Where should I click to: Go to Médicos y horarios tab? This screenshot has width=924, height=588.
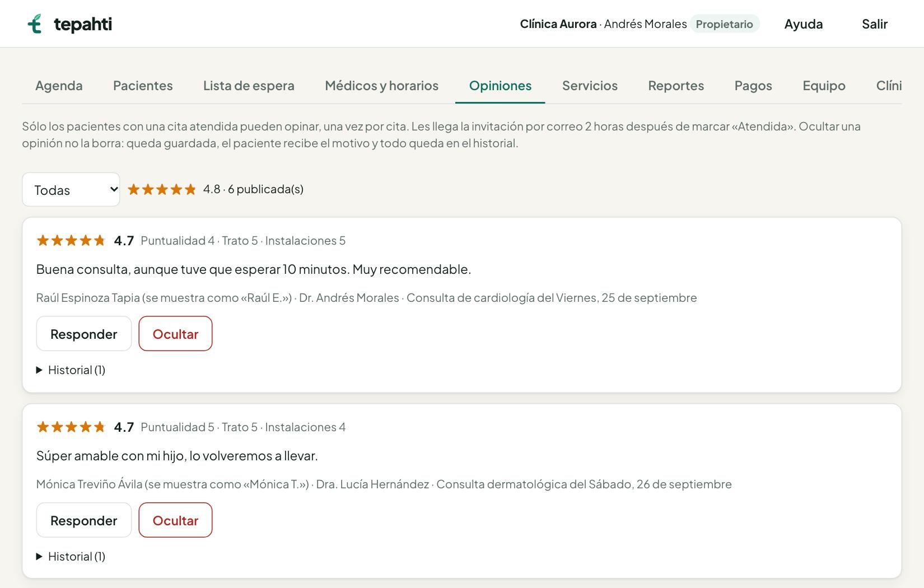(x=381, y=86)
